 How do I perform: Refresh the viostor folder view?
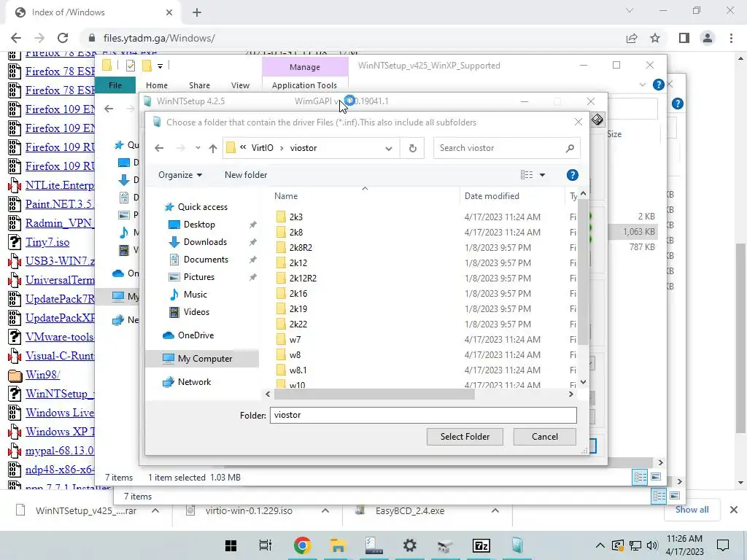[x=413, y=148]
